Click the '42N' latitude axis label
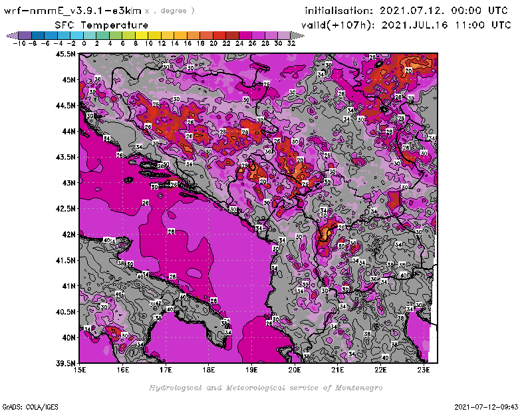The image size is (532, 411). click(x=68, y=235)
